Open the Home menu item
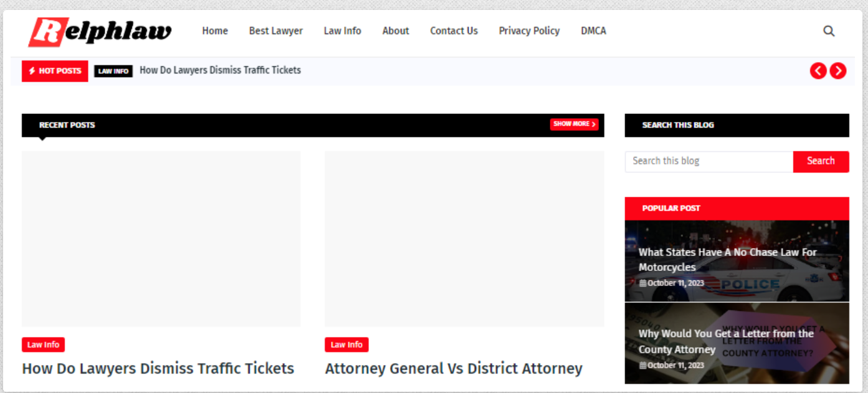The width and height of the screenshot is (868, 393). [x=215, y=31]
